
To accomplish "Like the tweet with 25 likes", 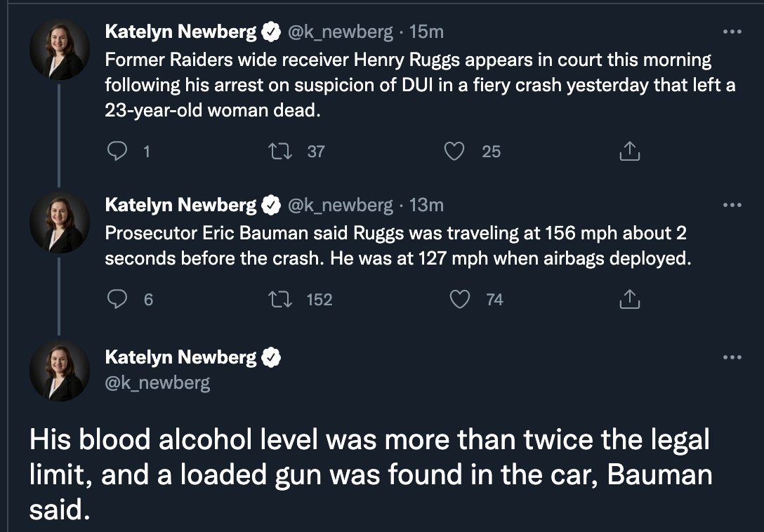I will [x=456, y=151].
